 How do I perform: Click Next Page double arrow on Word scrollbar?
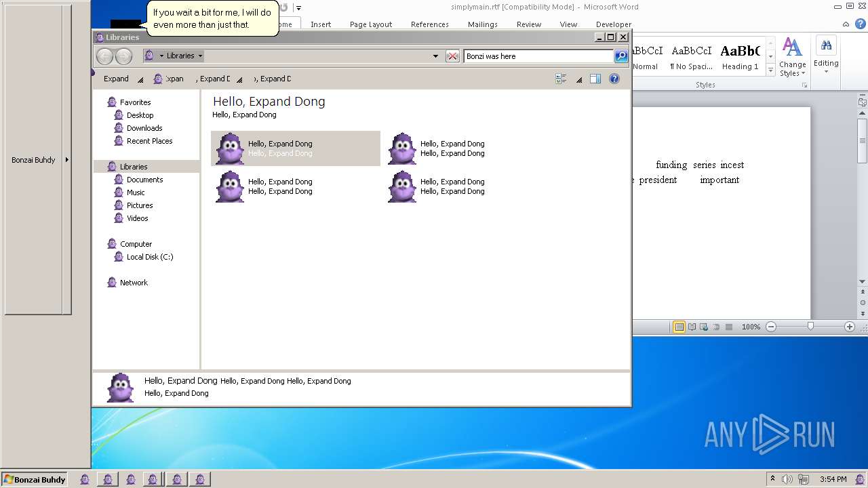click(x=863, y=312)
